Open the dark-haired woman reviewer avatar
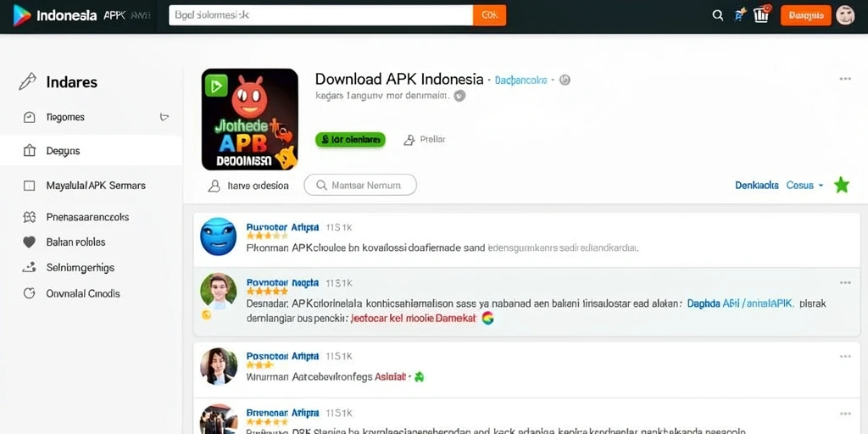This screenshot has height=434, width=868. click(x=218, y=366)
